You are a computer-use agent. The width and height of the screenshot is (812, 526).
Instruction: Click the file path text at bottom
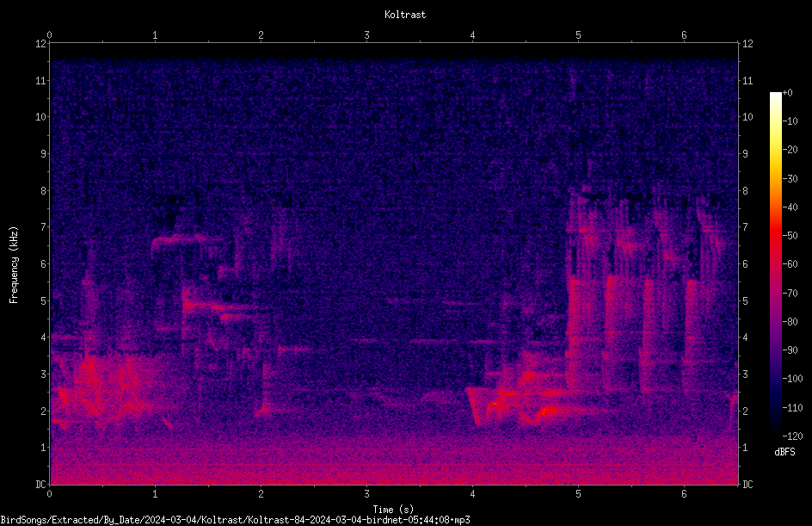click(235, 519)
